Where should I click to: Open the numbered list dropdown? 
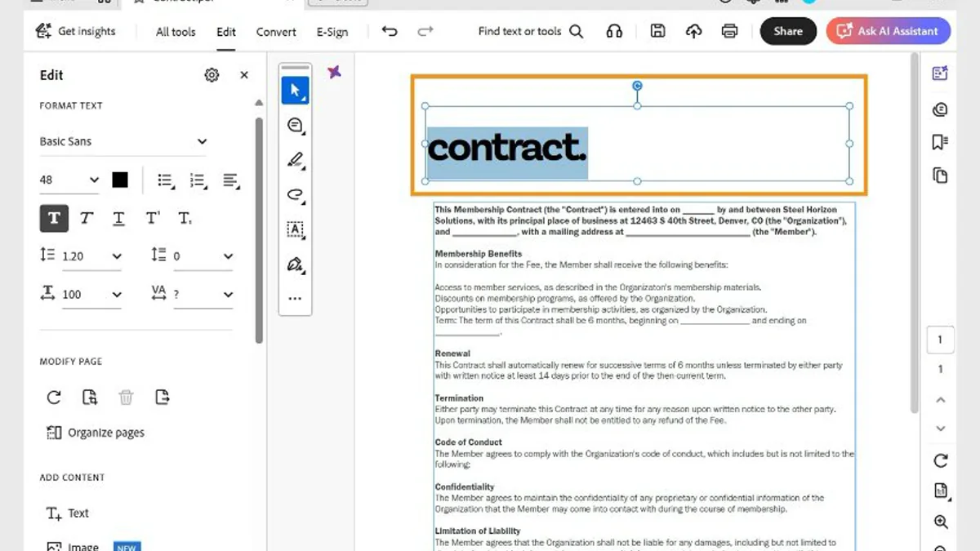[x=198, y=180]
